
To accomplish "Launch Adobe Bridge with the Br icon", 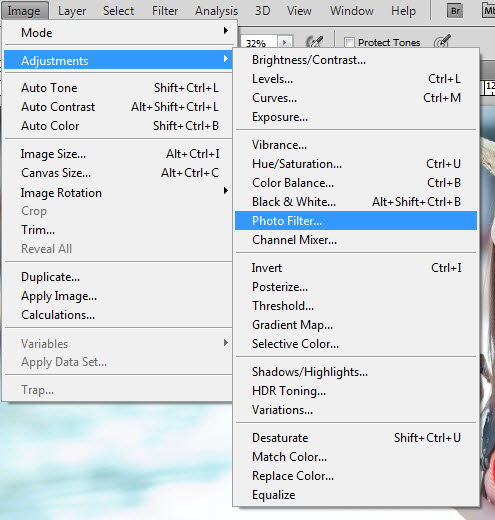I will point(455,11).
